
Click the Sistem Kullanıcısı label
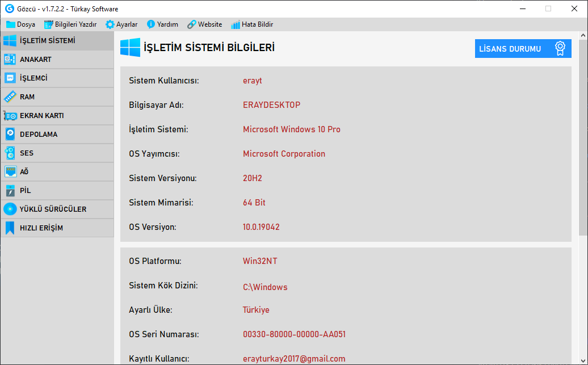[164, 81]
